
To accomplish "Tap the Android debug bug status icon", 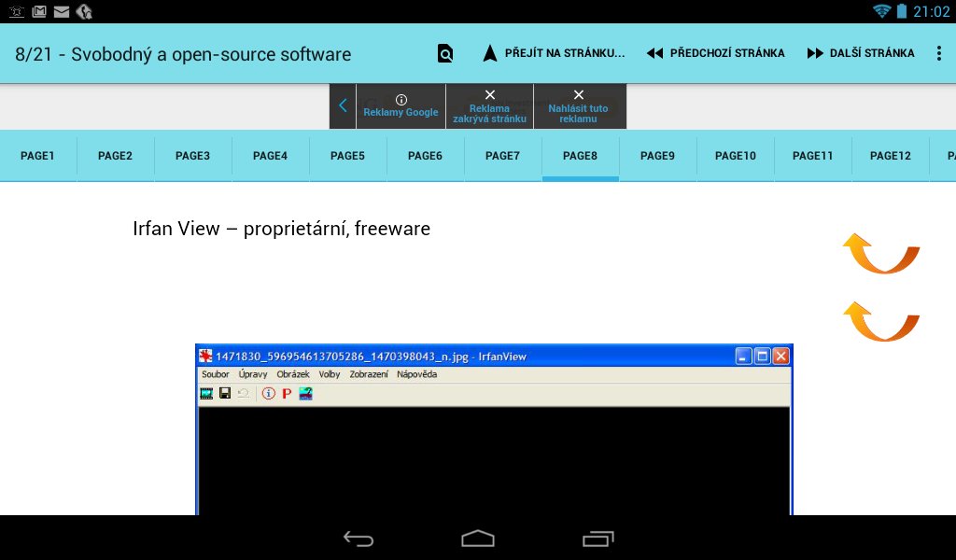I will click(x=17, y=11).
